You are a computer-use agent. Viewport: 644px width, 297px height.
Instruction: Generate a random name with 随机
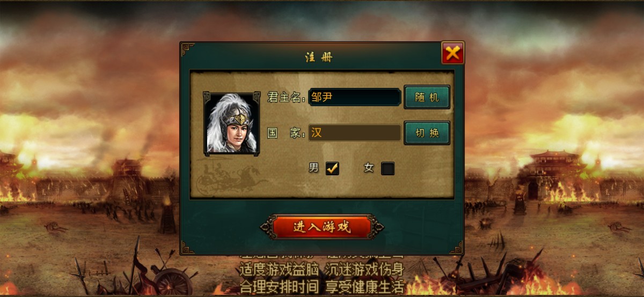click(427, 97)
